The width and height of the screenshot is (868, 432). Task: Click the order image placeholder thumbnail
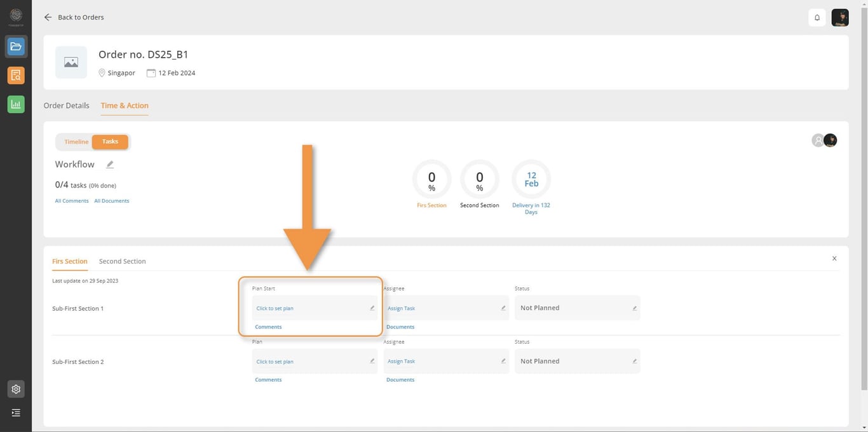pyautogui.click(x=71, y=62)
